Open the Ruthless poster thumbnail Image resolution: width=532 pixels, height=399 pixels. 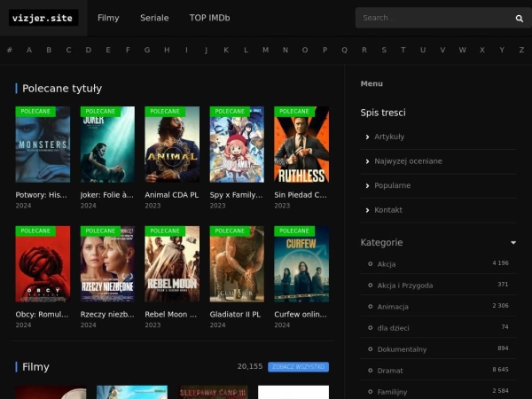[x=301, y=145]
